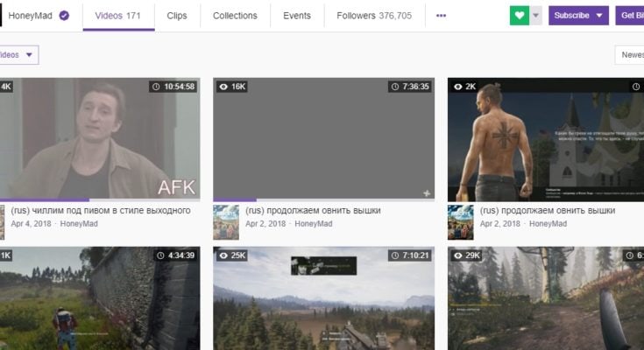Click the Get Bits button
Viewport: 644px width, 350px height.
pyautogui.click(x=630, y=16)
